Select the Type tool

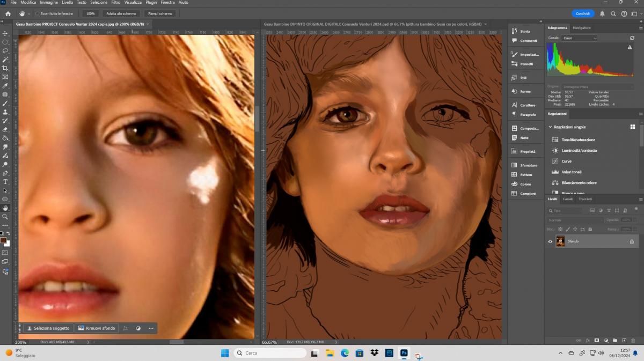coord(5,182)
